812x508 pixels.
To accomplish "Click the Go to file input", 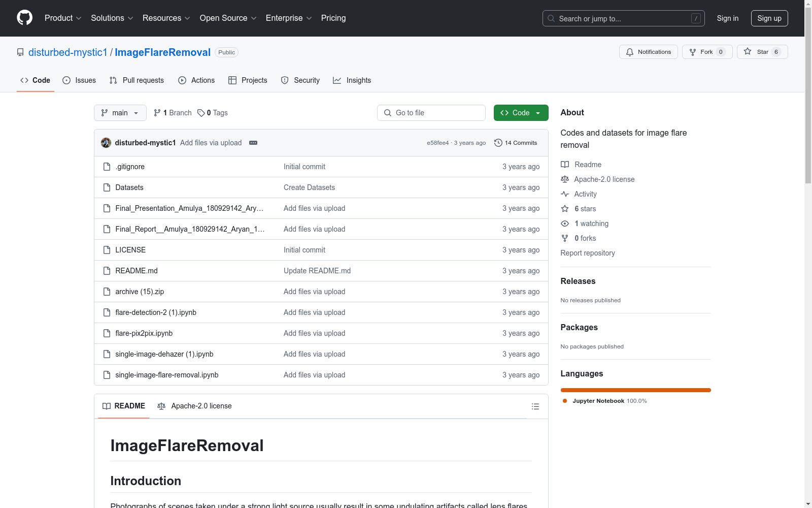I will tap(431, 113).
